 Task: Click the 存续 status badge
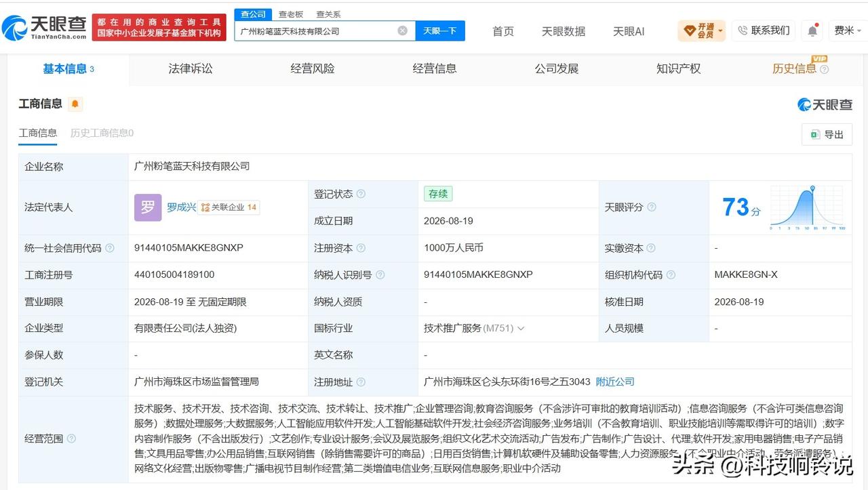438,194
